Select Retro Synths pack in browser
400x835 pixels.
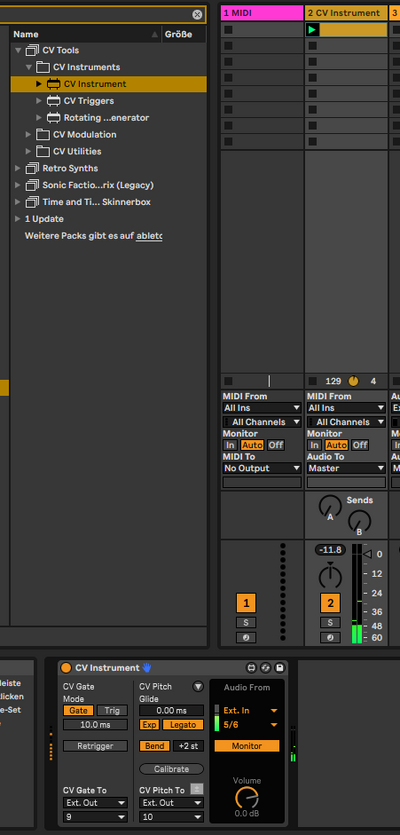pos(70,168)
